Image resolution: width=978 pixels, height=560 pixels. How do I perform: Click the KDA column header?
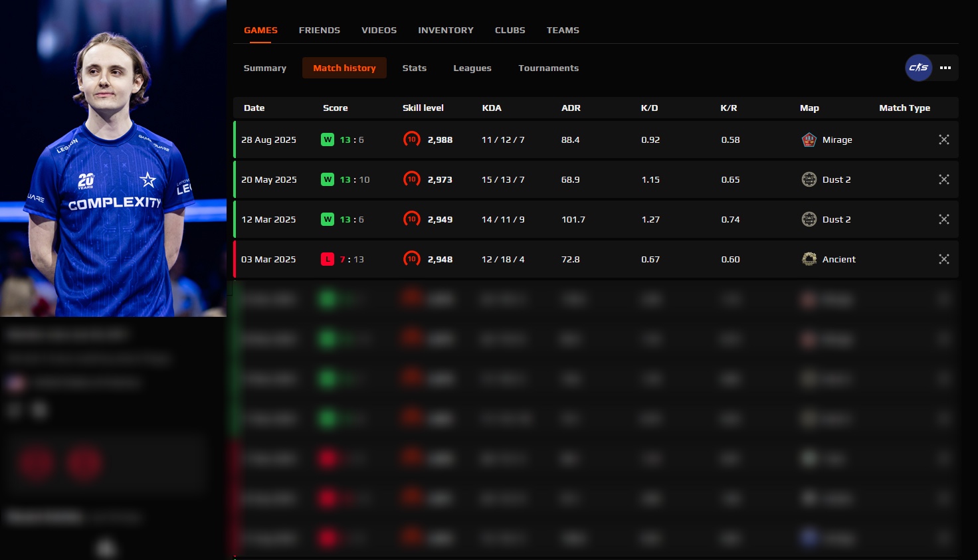492,108
